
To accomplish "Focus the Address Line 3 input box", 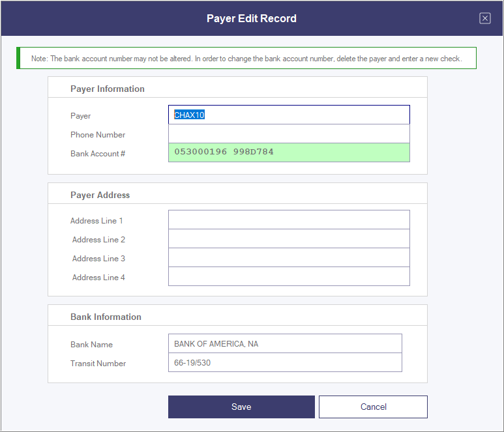I will [288, 258].
